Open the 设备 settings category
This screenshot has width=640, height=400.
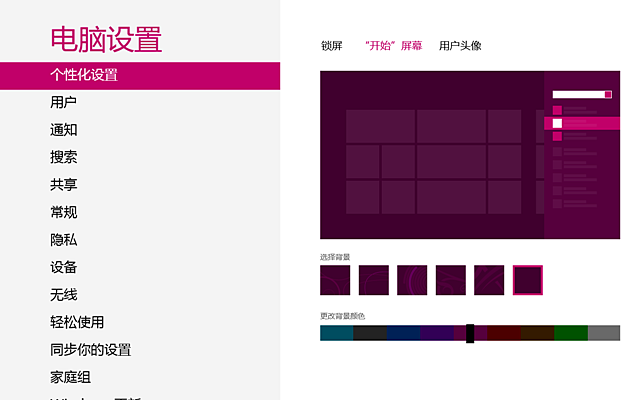coord(63,267)
